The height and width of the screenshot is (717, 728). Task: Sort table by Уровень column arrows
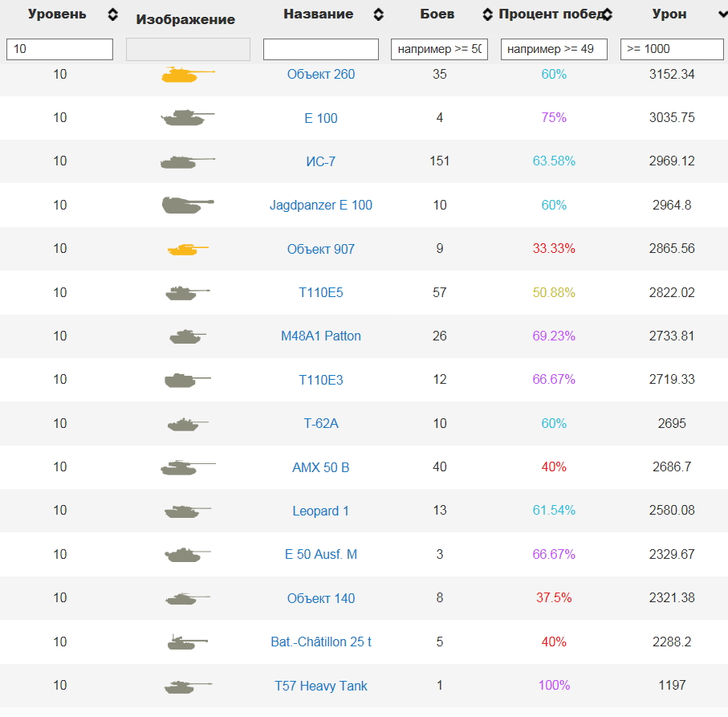pyautogui.click(x=112, y=14)
